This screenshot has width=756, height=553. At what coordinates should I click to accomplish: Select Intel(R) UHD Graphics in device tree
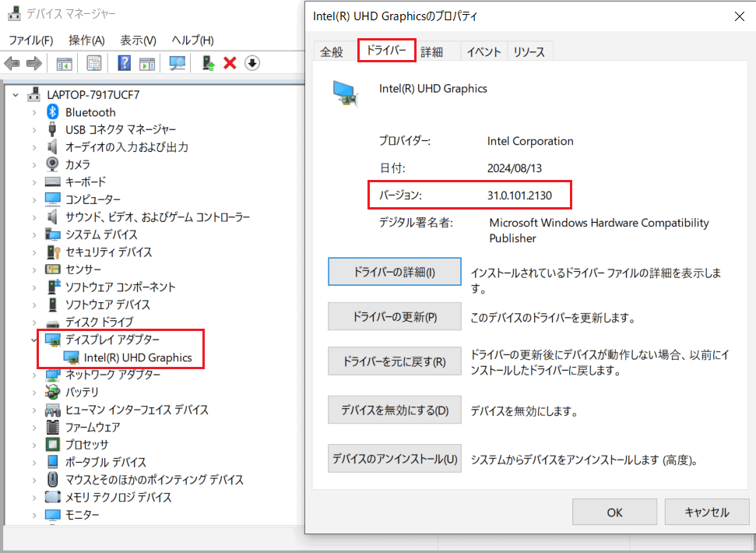pos(138,358)
